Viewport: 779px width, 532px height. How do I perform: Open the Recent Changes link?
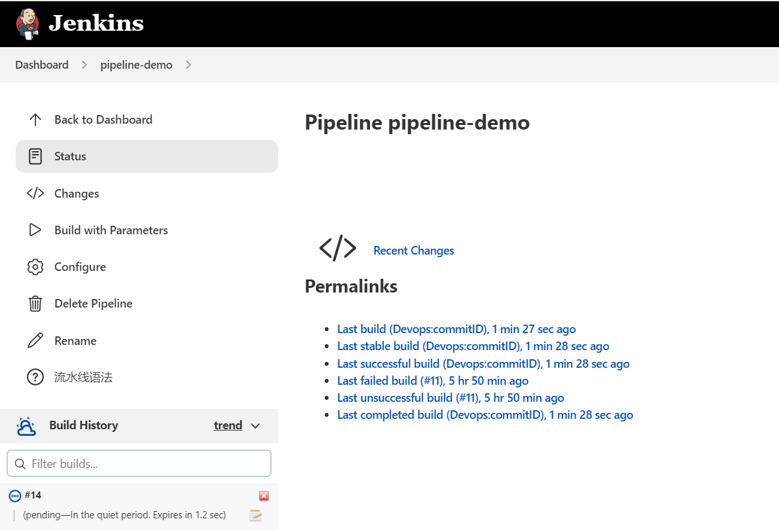coord(414,251)
